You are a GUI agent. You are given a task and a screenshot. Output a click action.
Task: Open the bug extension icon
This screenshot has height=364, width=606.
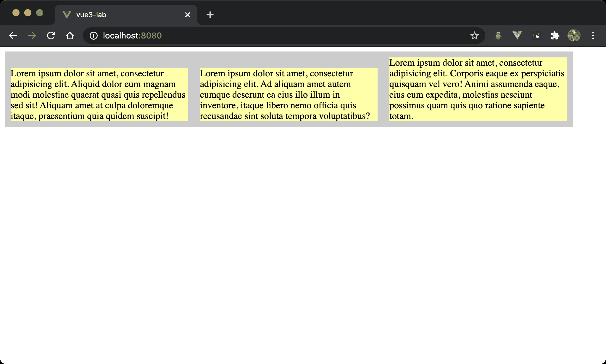click(498, 36)
